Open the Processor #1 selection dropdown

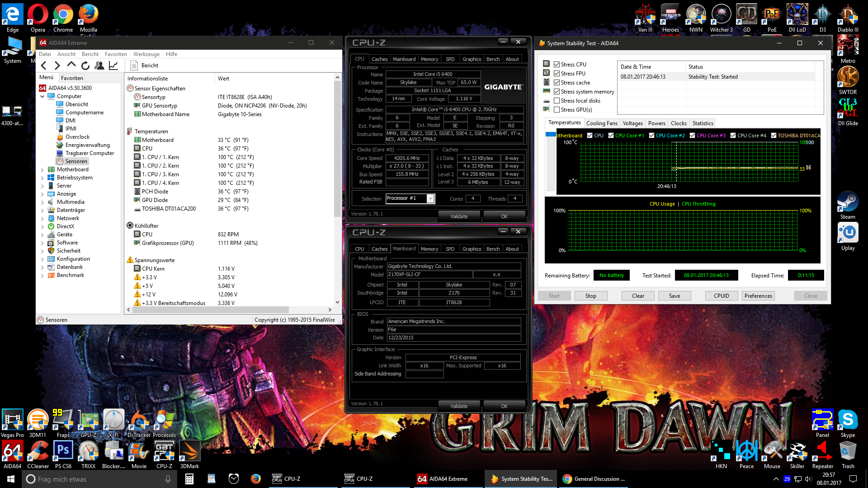(430, 199)
